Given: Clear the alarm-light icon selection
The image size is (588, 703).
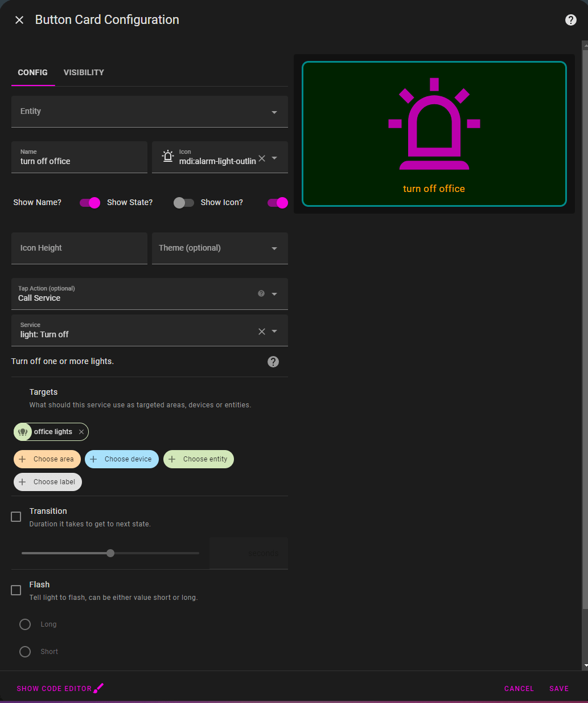Looking at the screenshot, I should click(x=262, y=158).
